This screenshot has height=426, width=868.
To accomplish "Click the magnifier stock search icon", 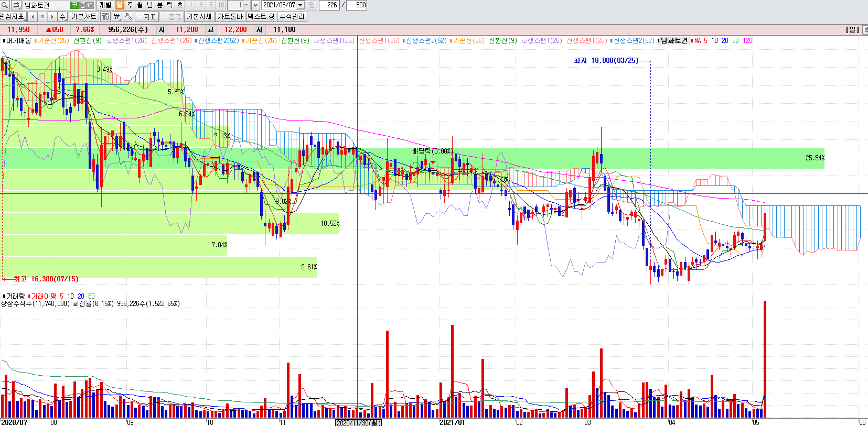I will pos(5,5).
